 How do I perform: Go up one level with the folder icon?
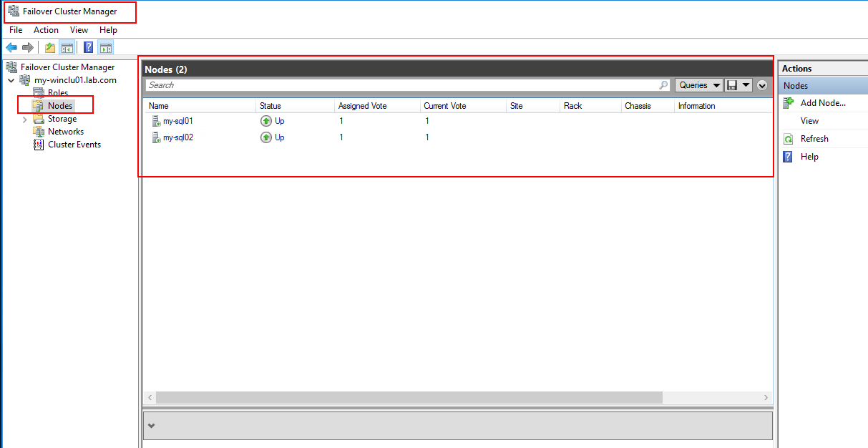click(x=50, y=48)
